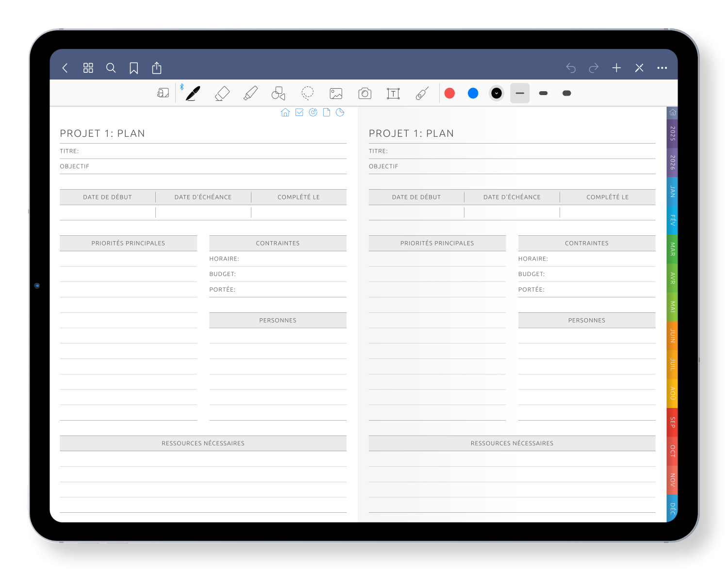Viewport: 728px width, 570px height.
Task: Jump to home via side tab icon
Action: (672, 113)
